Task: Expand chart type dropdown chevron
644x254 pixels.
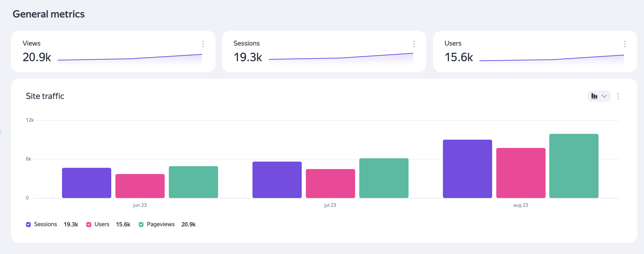Action: point(604,96)
